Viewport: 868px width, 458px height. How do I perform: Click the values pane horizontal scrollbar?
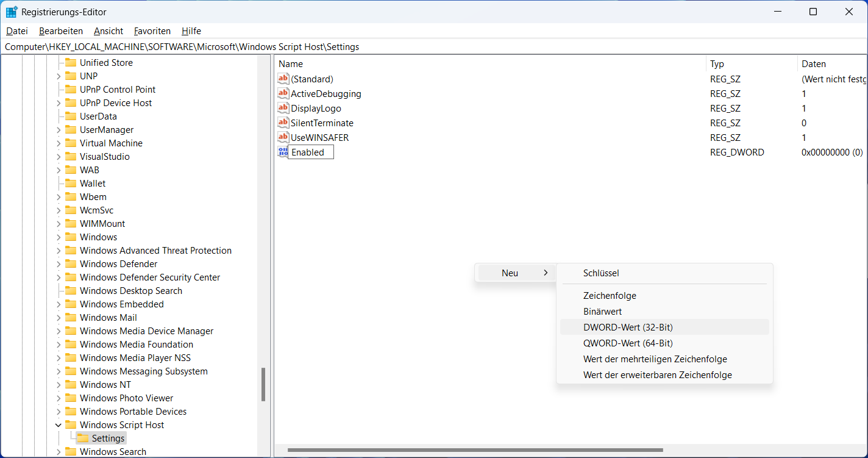pos(475,450)
